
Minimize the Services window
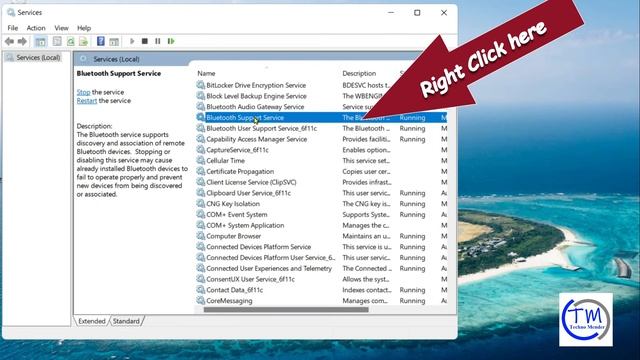[391, 13]
